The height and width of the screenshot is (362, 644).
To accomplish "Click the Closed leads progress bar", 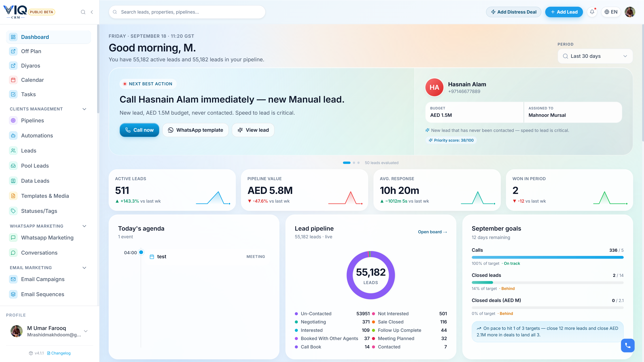I will [548, 282].
